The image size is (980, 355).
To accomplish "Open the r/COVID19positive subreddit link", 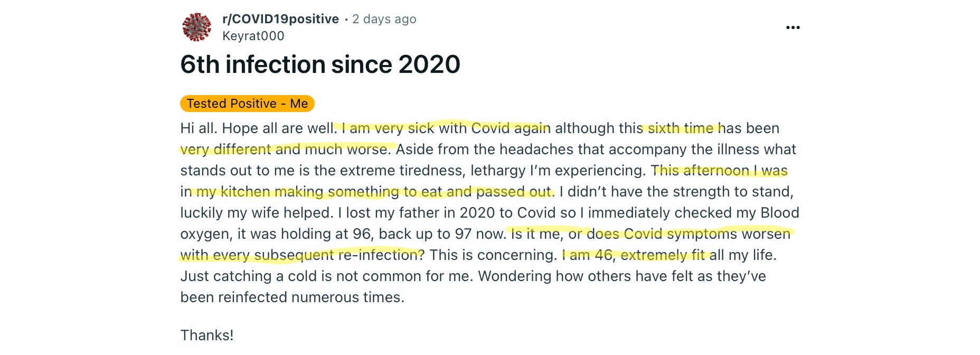I will coord(280,19).
